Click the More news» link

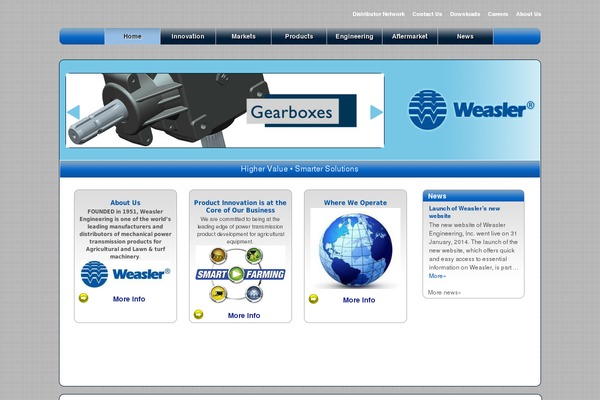tap(444, 292)
